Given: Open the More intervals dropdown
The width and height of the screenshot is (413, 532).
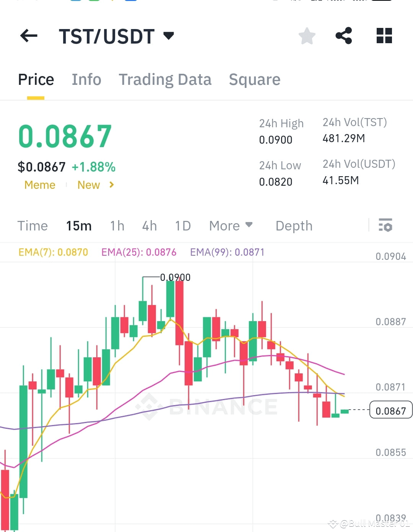Looking at the screenshot, I should (x=230, y=226).
